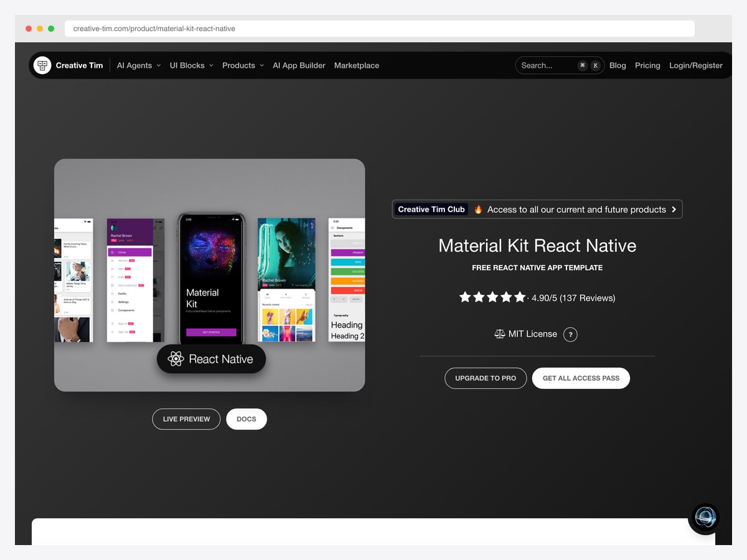
Task: Click the Creative Tim Club badge
Action: click(x=431, y=209)
